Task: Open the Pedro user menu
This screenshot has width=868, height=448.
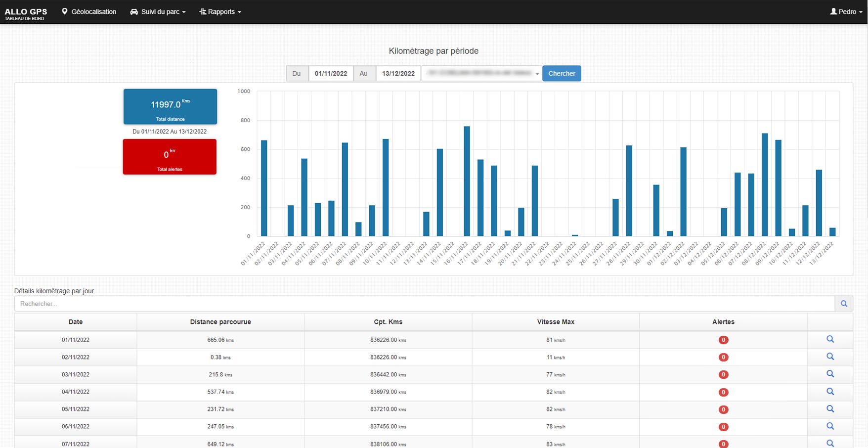Action: tap(846, 12)
